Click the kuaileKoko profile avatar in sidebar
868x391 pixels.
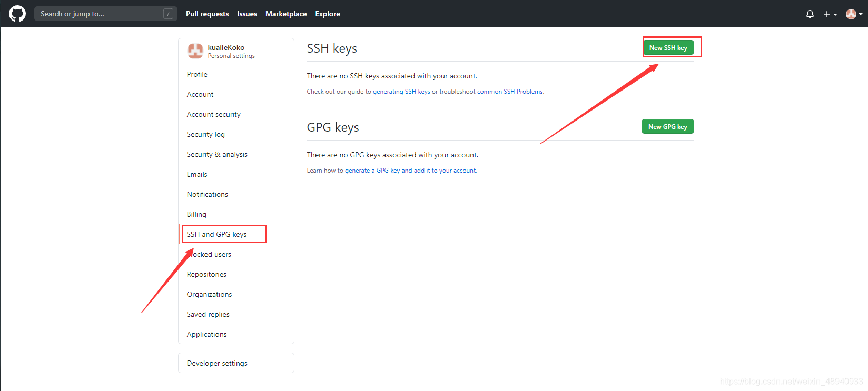tap(195, 51)
